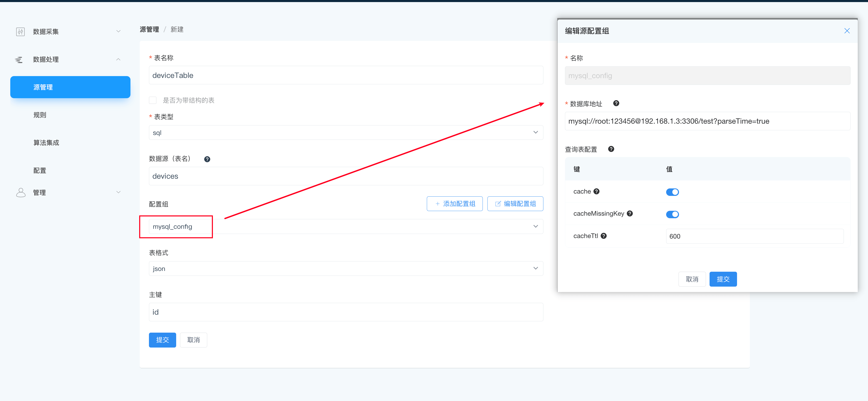
Task: Click help icon beside 查询表配置
Action: coord(611,149)
